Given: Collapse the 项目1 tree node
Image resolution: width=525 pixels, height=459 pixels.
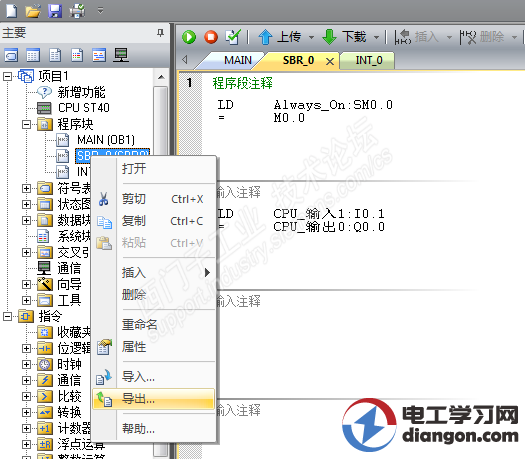Looking at the screenshot, I should point(7,76).
